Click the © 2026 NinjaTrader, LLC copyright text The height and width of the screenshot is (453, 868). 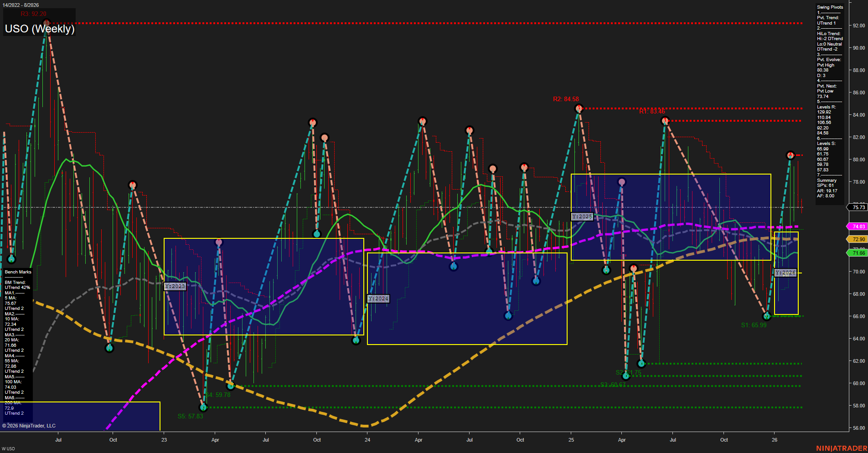(29, 425)
